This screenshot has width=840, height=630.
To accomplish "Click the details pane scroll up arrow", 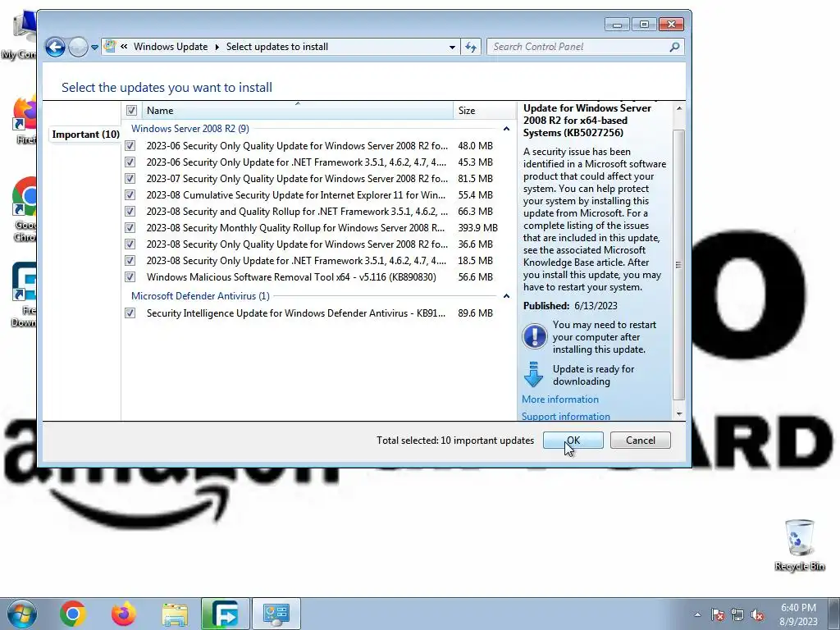I will coord(678,108).
